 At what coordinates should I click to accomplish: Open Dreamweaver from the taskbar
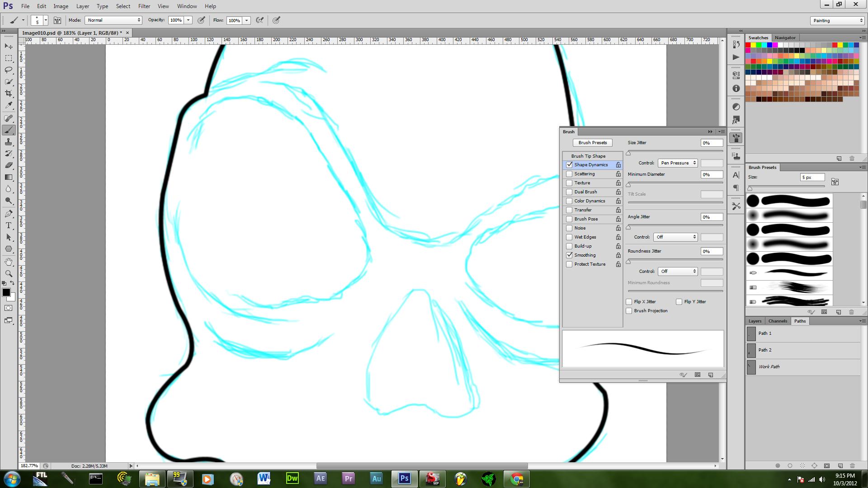tap(292, 479)
